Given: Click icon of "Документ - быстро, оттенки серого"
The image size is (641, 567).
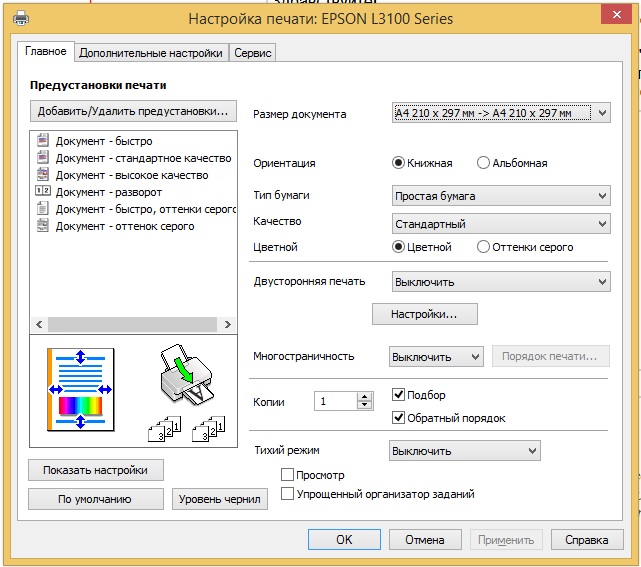Looking at the screenshot, I should [43, 208].
